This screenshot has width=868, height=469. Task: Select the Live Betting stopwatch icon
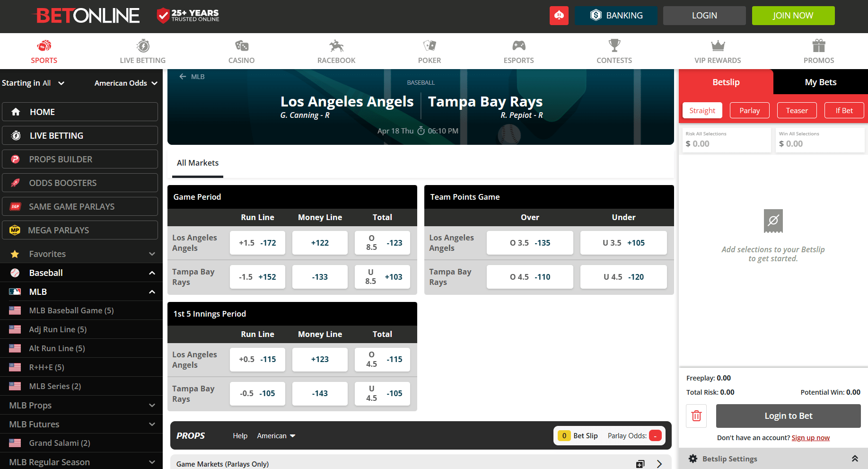(142, 45)
